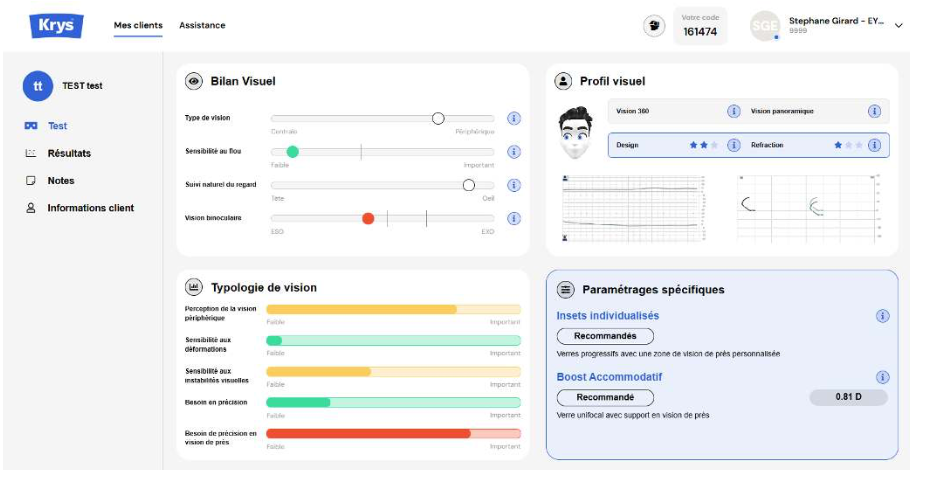929x491 pixels.
Task: Show info for Vision panoramique
Action: (874, 111)
